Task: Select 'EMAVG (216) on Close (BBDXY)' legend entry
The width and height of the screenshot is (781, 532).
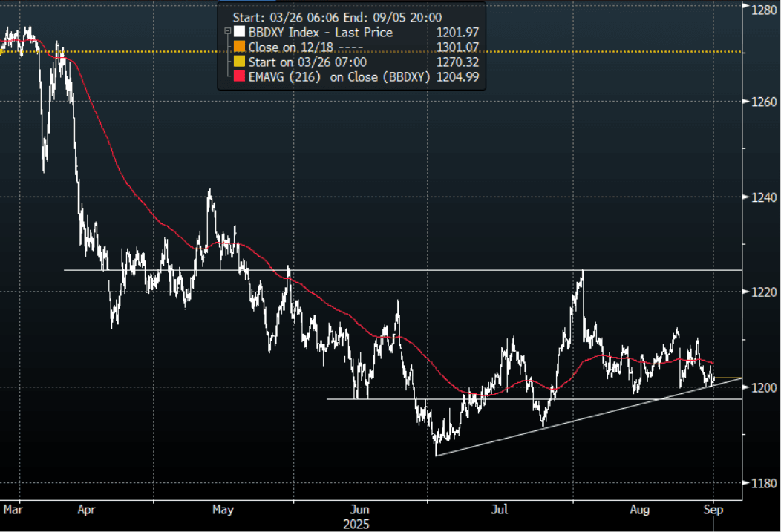Action: [339, 77]
